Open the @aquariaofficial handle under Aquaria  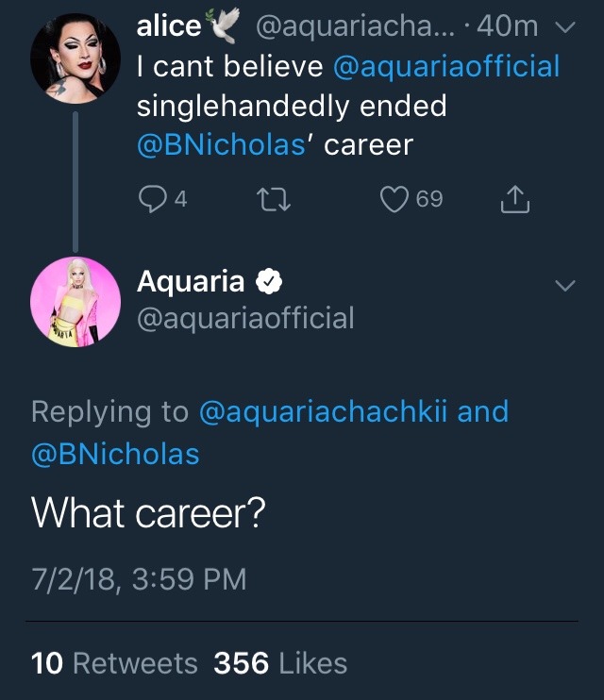(245, 318)
